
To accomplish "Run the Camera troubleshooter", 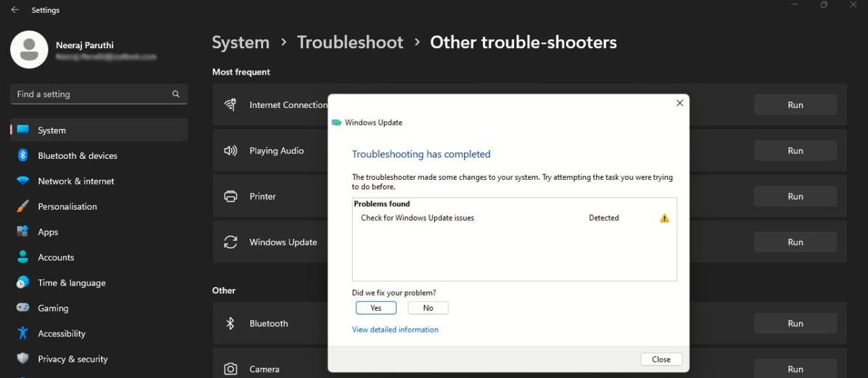I will (795, 369).
